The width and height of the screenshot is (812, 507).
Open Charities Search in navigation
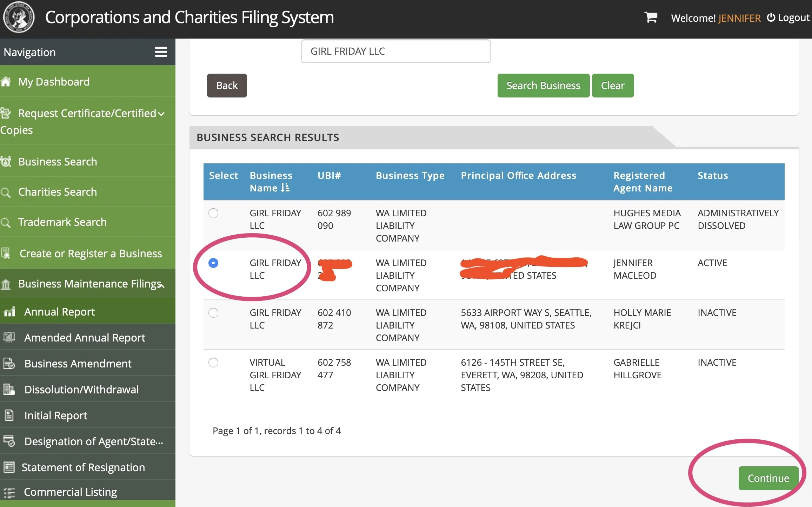coord(58,192)
